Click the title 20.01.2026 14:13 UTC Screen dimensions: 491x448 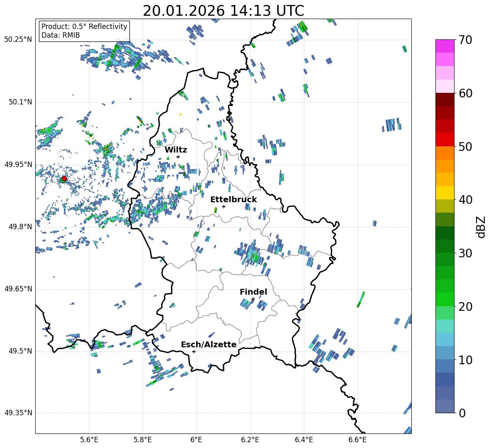pyautogui.click(x=224, y=11)
